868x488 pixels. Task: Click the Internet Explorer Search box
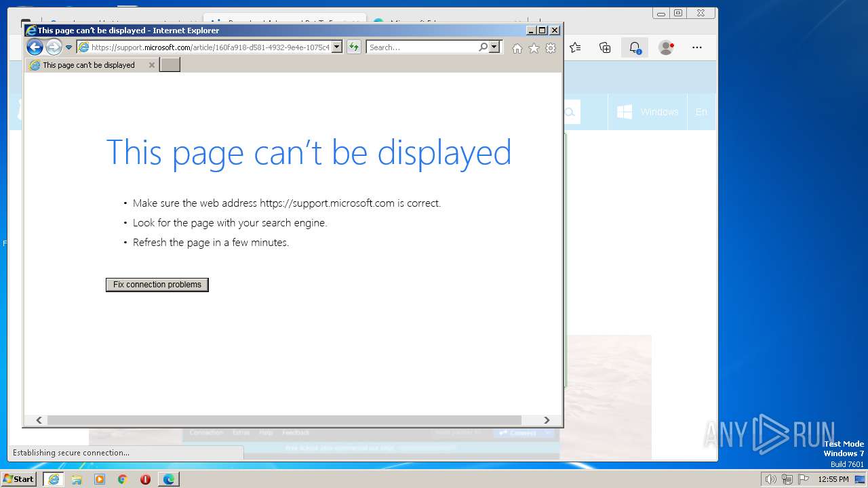tap(422, 47)
